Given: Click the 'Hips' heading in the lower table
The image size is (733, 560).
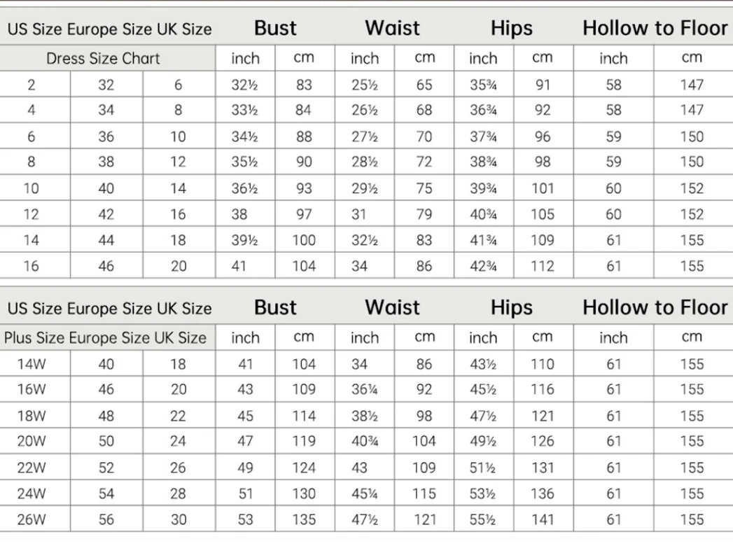Looking at the screenshot, I should tap(511, 307).
